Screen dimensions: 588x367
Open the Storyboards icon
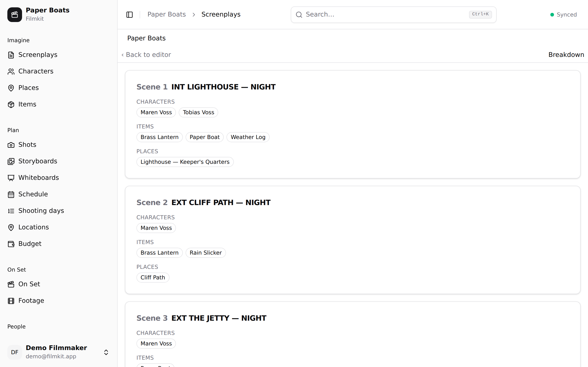(x=11, y=161)
